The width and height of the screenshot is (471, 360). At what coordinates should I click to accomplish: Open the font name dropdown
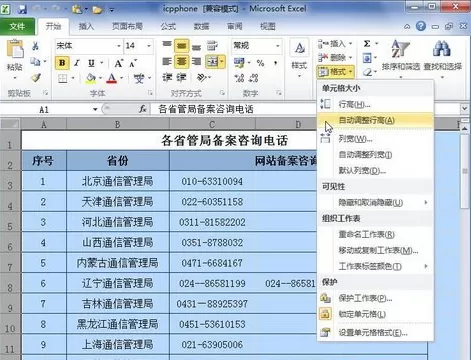tap(119, 46)
